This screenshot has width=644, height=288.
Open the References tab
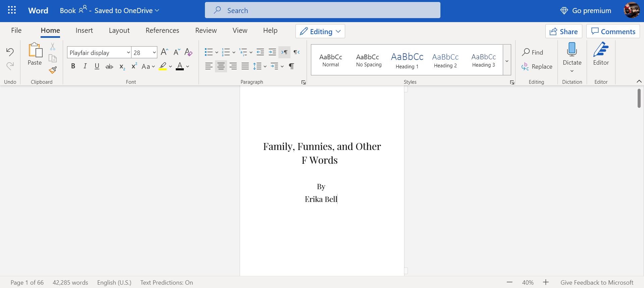click(x=162, y=30)
